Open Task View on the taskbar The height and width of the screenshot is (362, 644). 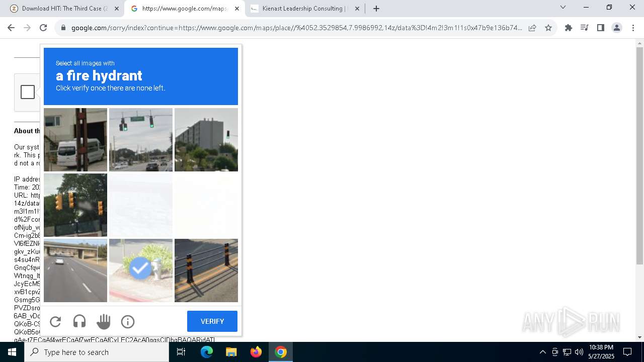point(181,352)
